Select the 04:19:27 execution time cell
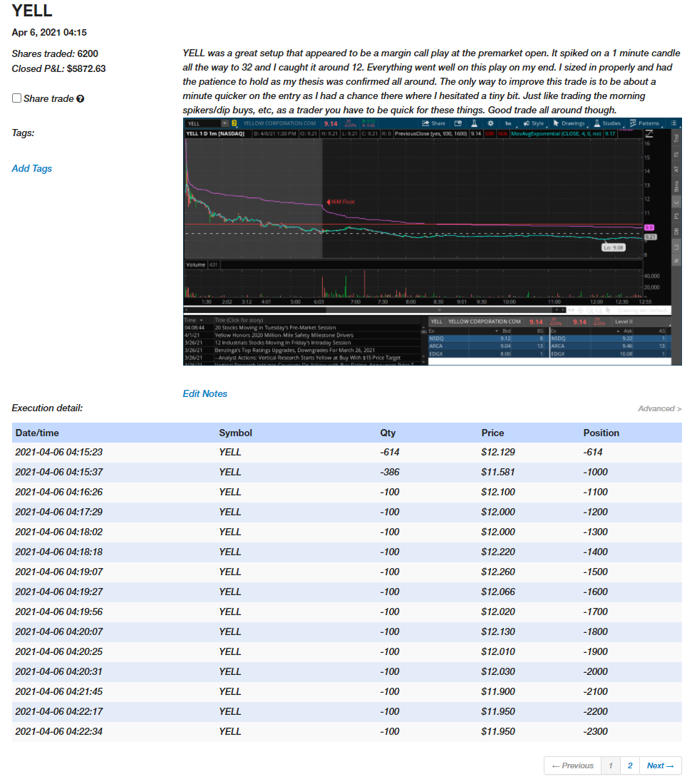This screenshot has height=784, width=692. tap(59, 592)
